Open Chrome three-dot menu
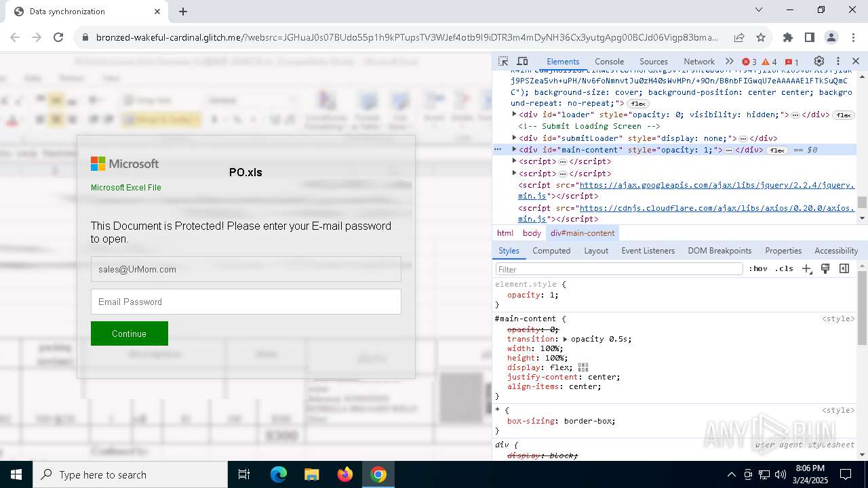This screenshot has width=868, height=488. click(x=853, y=37)
